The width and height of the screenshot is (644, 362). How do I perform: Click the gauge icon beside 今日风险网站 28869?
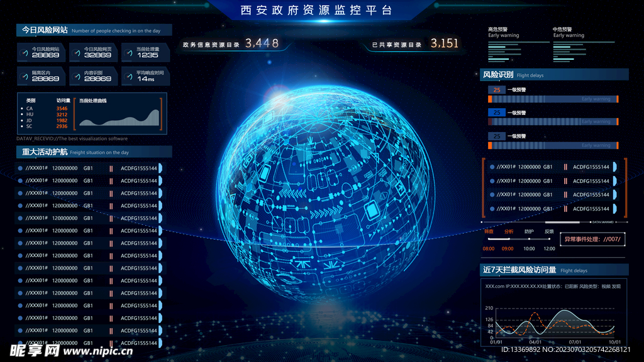25,53
